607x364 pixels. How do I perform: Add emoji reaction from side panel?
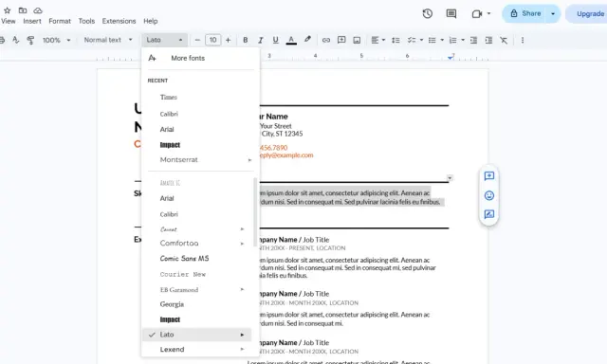coord(489,195)
